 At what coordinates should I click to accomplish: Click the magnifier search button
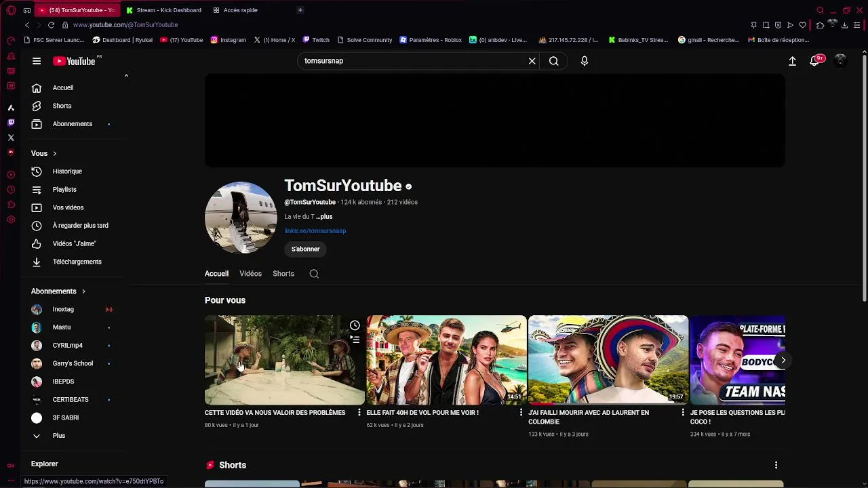[554, 61]
